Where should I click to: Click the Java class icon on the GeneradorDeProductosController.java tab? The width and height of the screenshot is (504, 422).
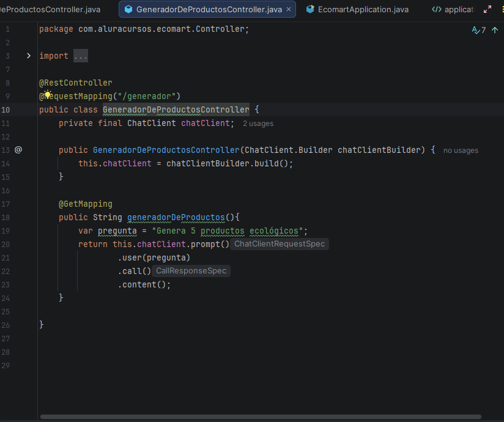(128, 10)
